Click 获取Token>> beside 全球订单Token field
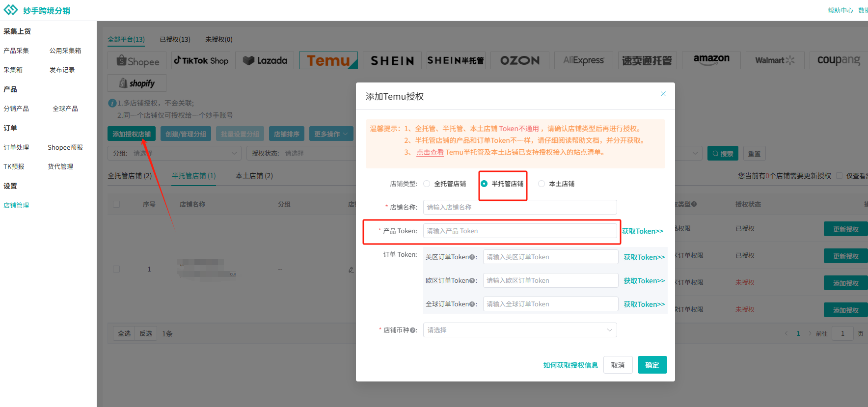The width and height of the screenshot is (868, 407). point(644,304)
